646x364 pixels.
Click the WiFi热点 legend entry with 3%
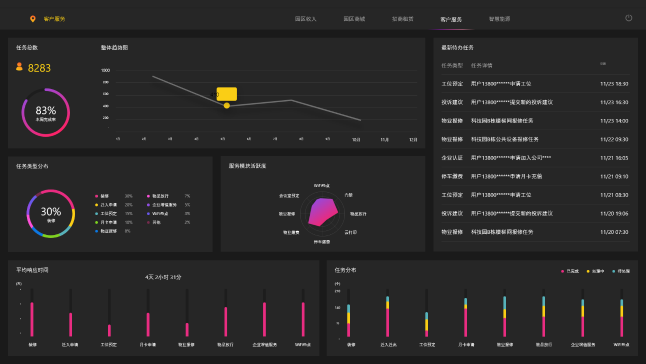[x=168, y=214]
